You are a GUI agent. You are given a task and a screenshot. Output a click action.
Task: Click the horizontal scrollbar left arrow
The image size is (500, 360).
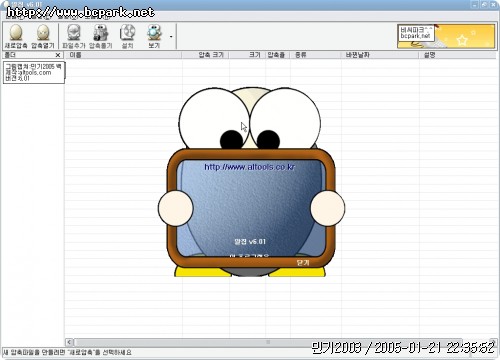69,342
